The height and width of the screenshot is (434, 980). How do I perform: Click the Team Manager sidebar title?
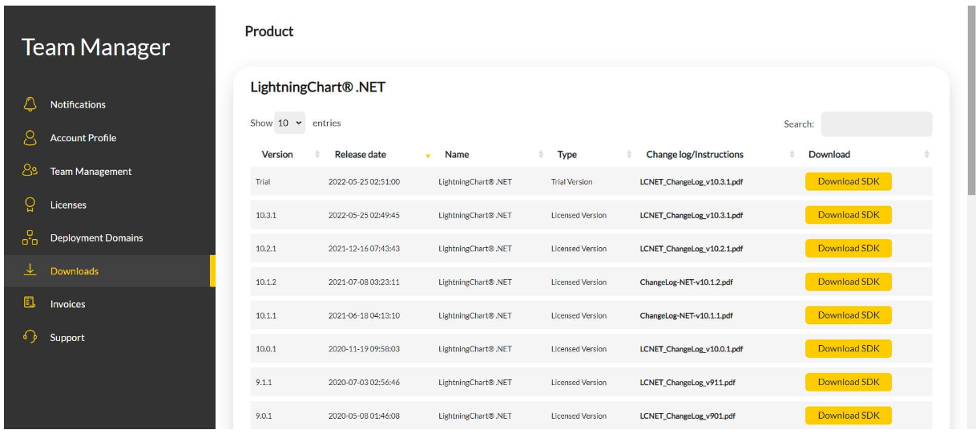[95, 47]
